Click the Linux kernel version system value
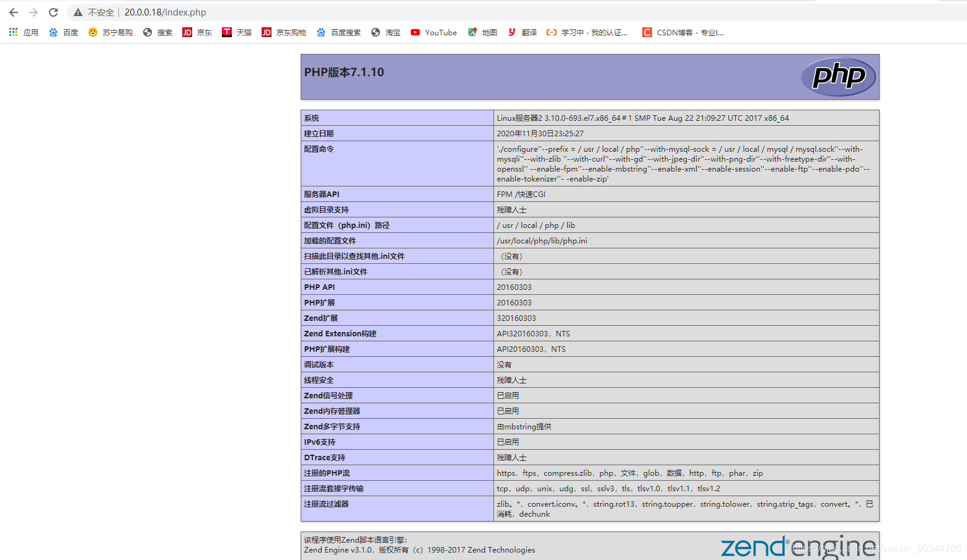Viewport: 967px width, 560px height. (x=643, y=118)
